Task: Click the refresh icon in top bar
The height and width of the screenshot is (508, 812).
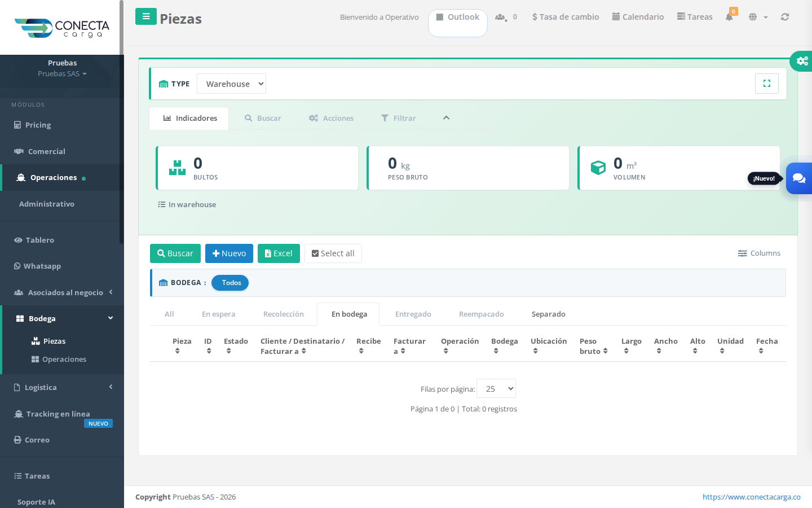Action: (784, 17)
